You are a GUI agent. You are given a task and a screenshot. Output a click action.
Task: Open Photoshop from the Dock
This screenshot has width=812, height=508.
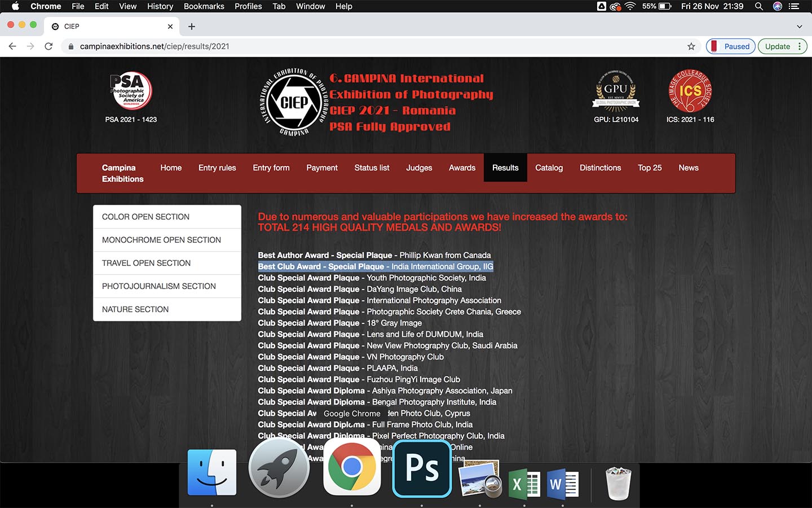coord(422,468)
